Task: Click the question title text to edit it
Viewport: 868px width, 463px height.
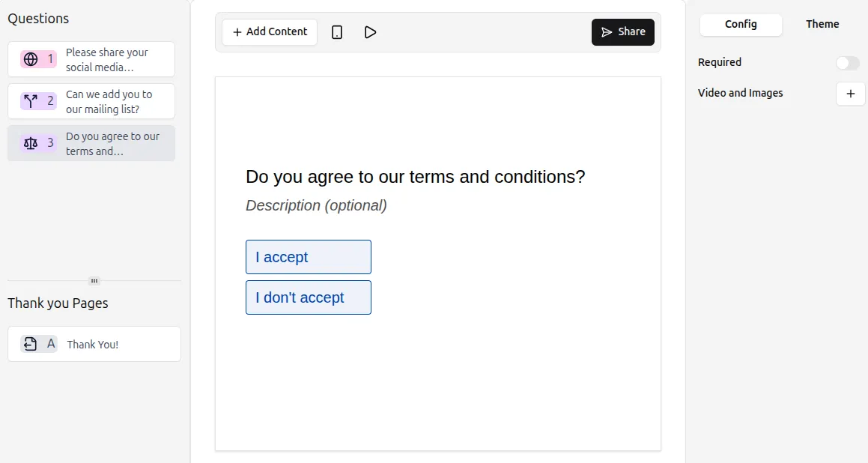Action: pos(416,177)
